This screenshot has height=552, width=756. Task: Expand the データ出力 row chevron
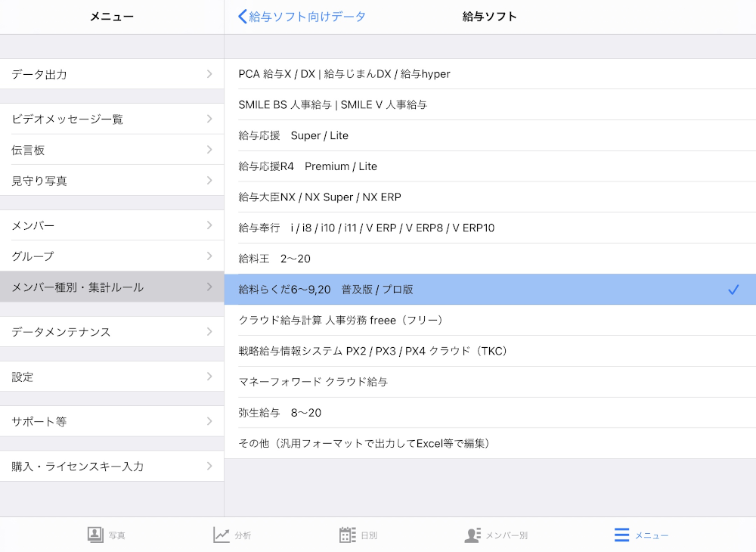pyautogui.click(x=209, y=74)
